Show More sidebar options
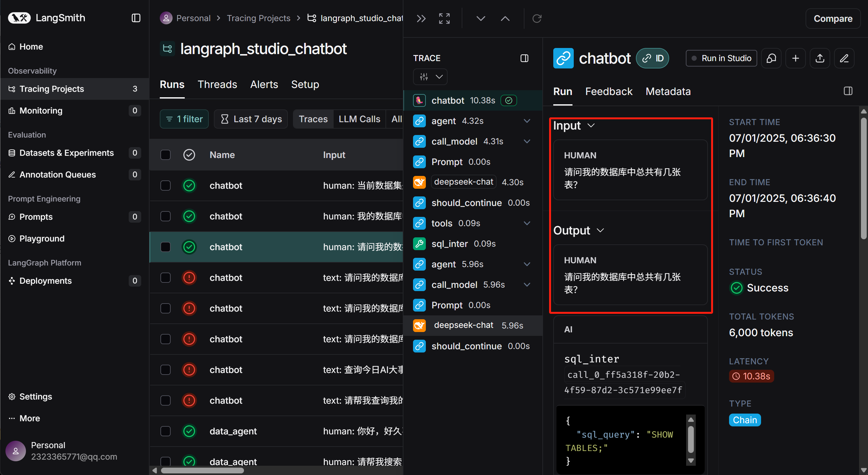This screenshot has height=475, width=868. pyautogui.click(x=24, y=418)
